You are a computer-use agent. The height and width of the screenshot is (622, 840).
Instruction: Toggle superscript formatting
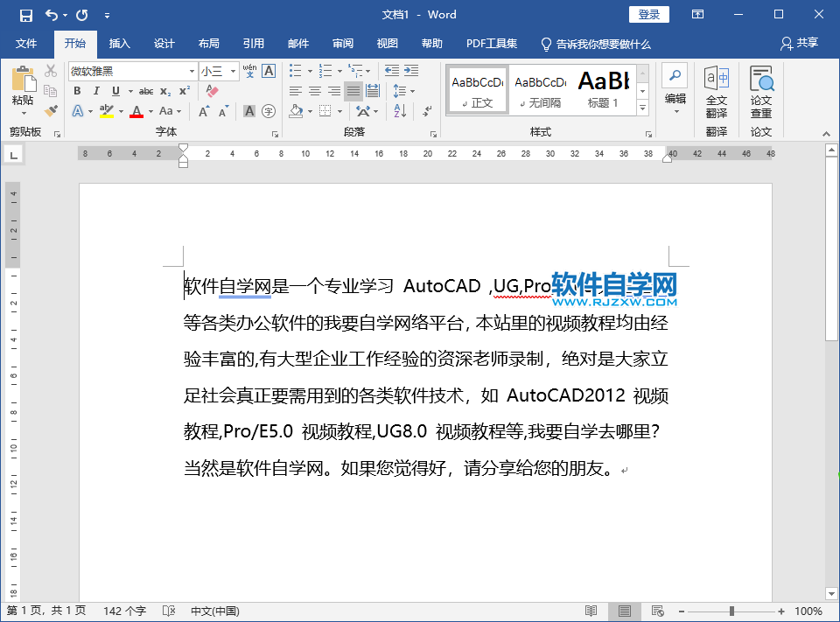[x=185, y=91]
